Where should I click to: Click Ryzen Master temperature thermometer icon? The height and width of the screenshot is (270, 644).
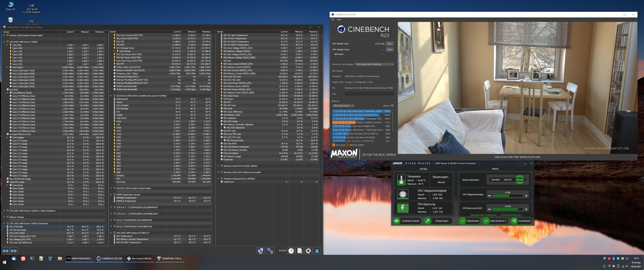(x=401, y=180)
